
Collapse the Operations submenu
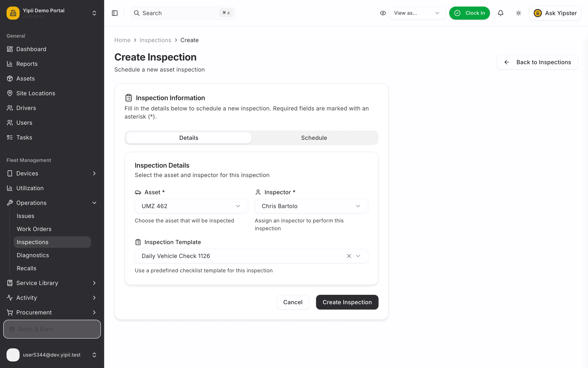[x=94, y=203]
